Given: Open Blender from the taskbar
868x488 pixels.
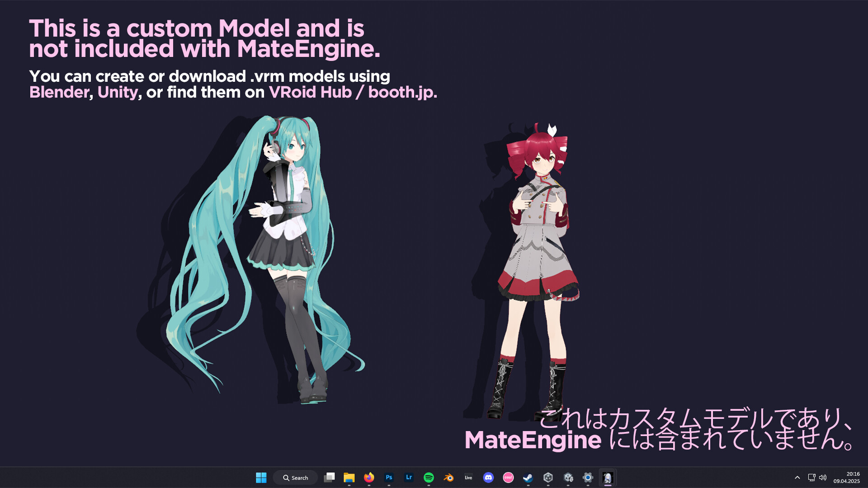Looking at the screenshot, I should (x=448, y=478).
